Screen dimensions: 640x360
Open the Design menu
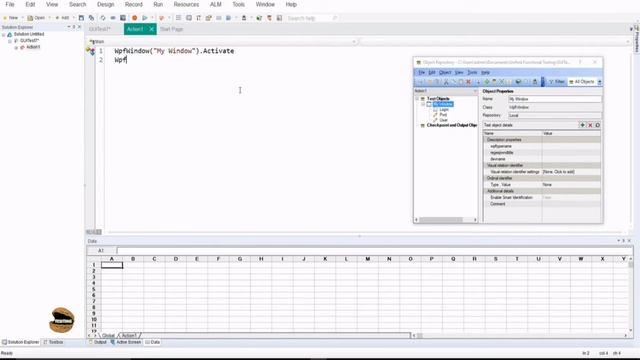(x=105, y=4)
